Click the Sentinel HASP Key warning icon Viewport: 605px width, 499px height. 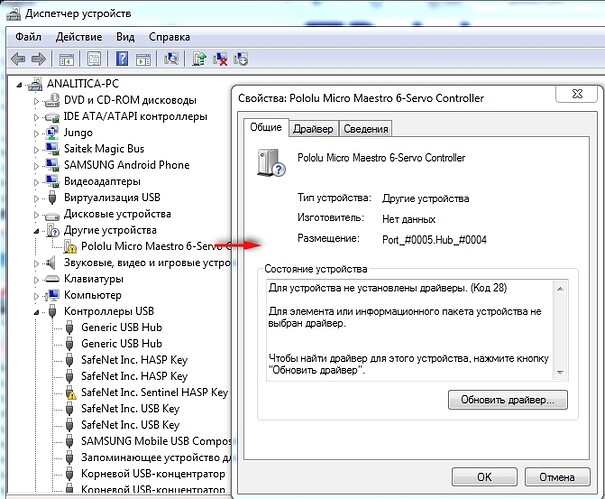[70, 393]
